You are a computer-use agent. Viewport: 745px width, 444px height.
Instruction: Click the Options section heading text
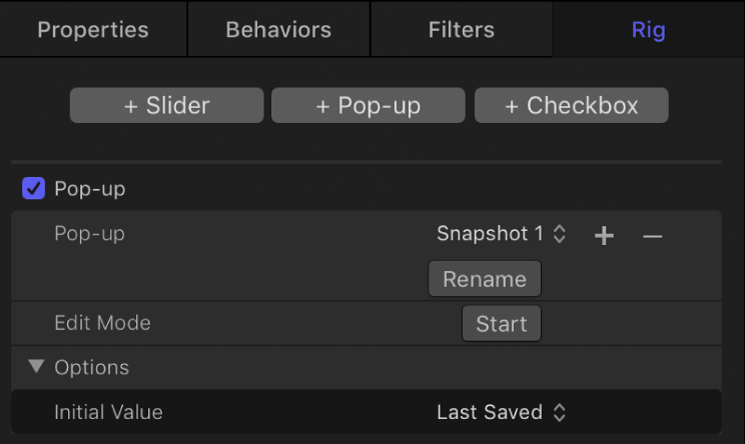point(91,367)
